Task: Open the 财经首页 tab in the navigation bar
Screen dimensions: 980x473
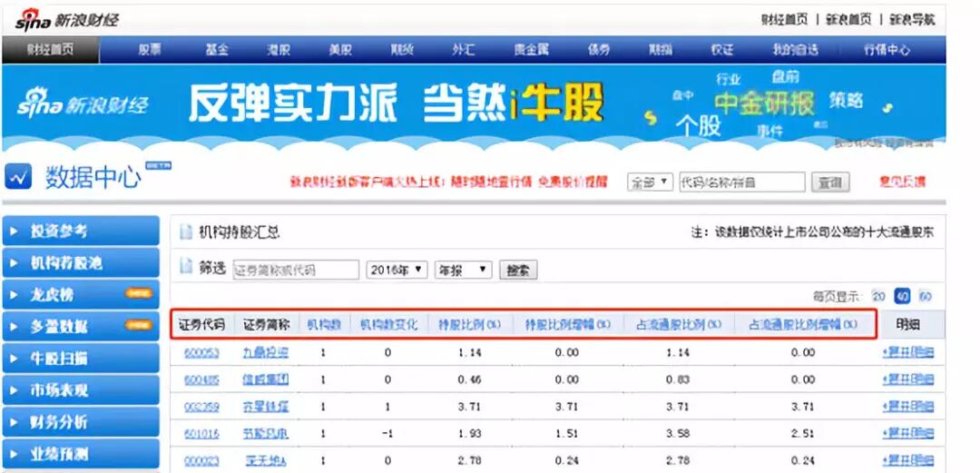Action: click(50, 49)
